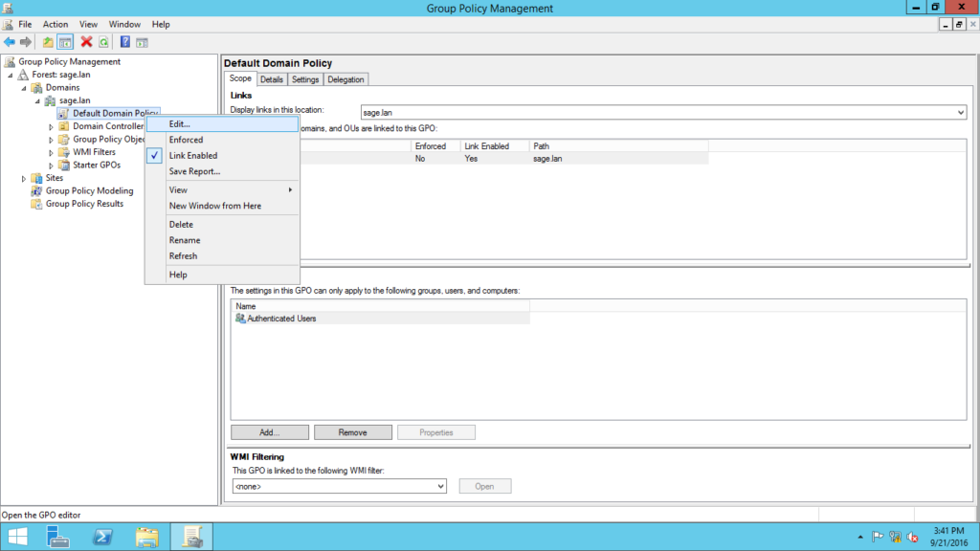Click the Authenticated Users group icon

(x=240, y=319)
